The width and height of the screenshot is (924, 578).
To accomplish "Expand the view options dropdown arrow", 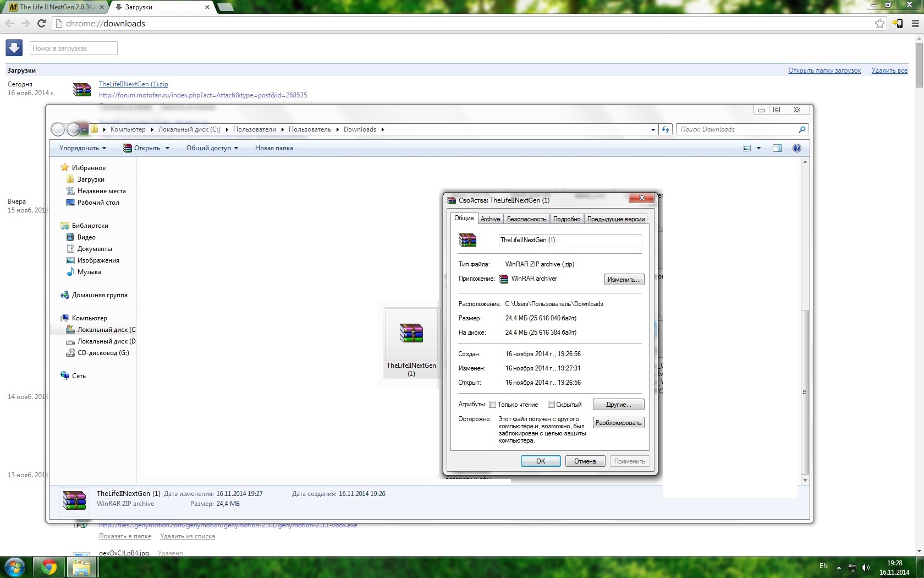I will pos(758,148).
